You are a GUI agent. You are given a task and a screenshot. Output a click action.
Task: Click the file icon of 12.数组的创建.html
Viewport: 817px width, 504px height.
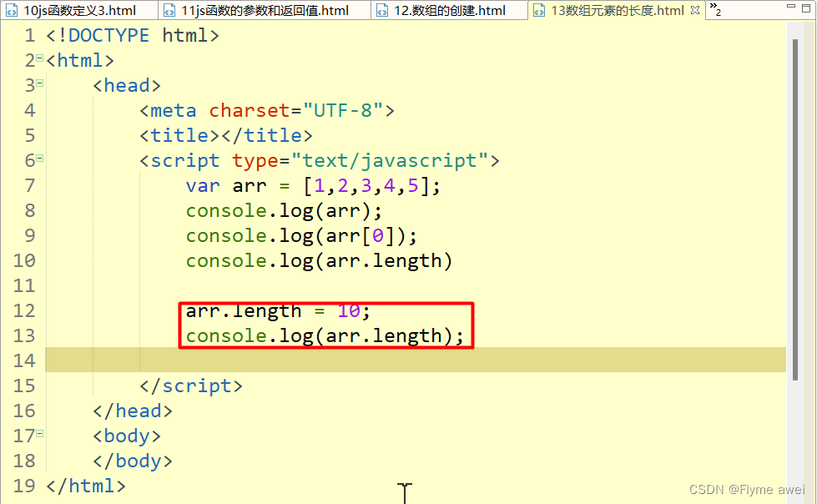(382, 10)
